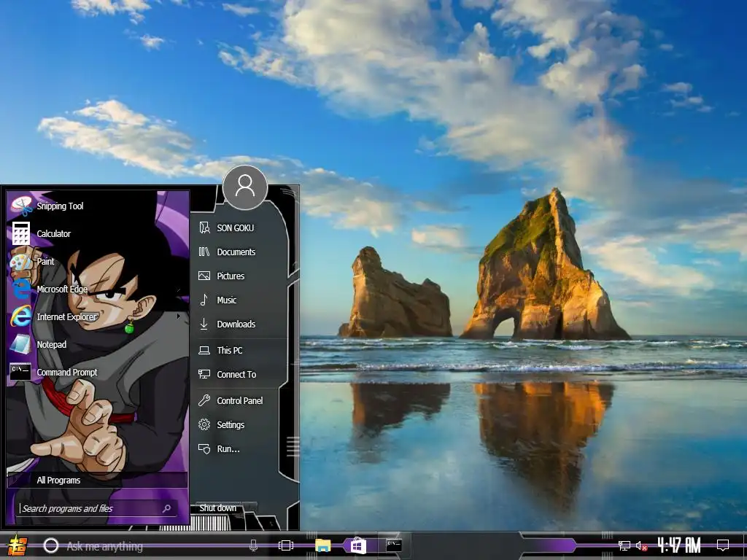Open the user account picture
747x560 pixels.
(x=245, y=187)
